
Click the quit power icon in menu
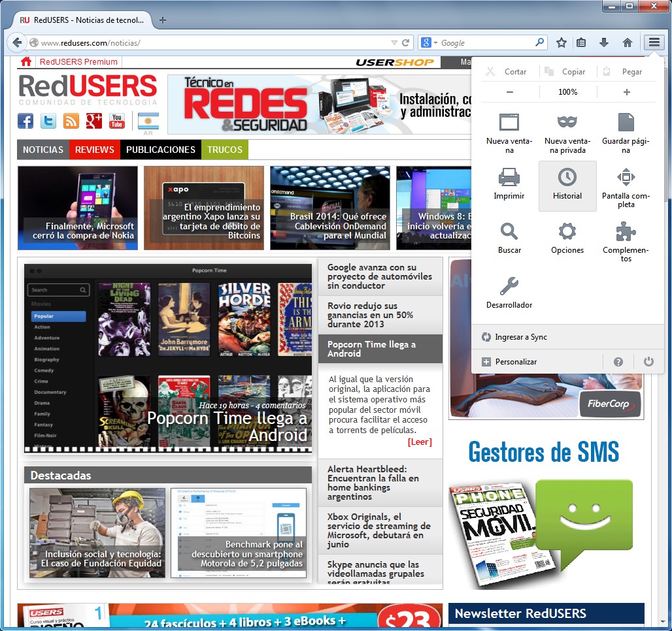point(648,361)
